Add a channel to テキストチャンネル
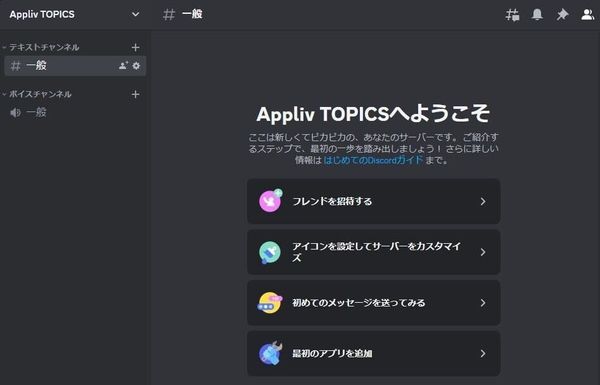The width and height of the screenshot is (600, 385). [x=135, y=47]
